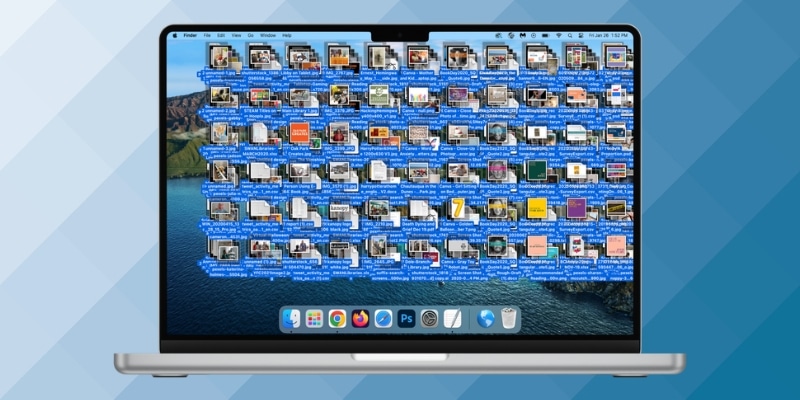Click the blue globe icon in the Dock
Image resolution: width=800 pixels, height=400 pixels.
(485, 319)
